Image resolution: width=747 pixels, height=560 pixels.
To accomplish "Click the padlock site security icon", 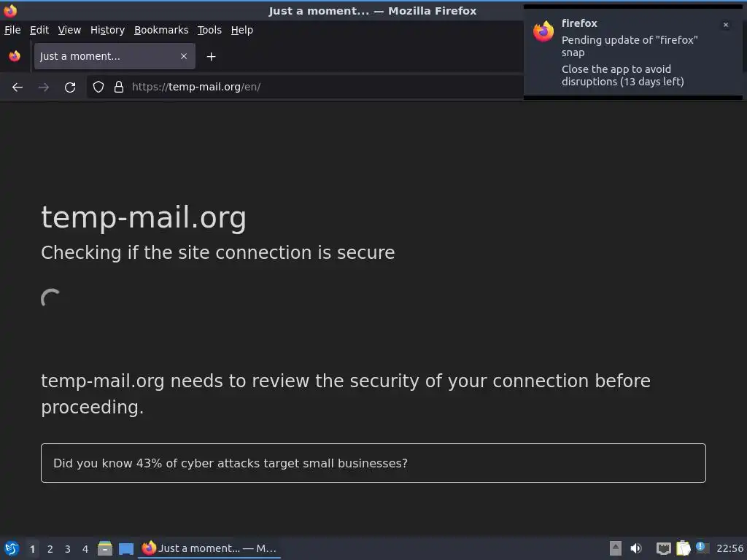I will point(119,87).
